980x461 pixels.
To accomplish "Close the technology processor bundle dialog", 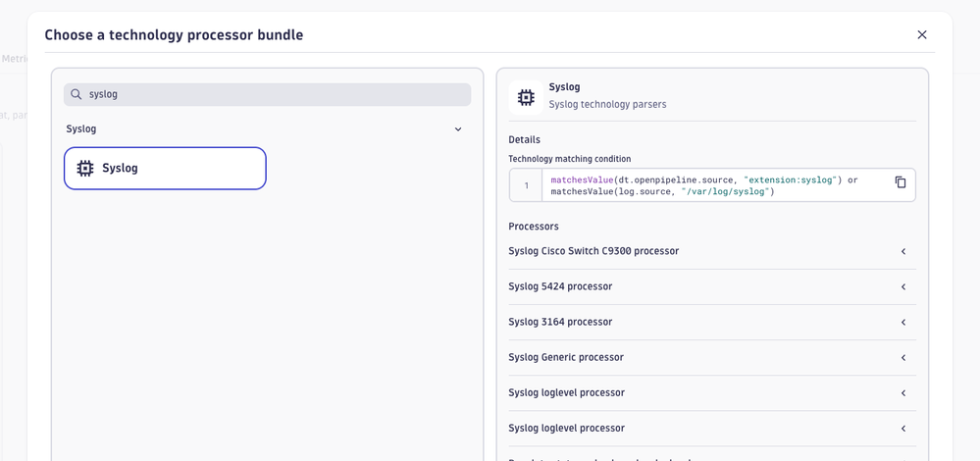I will (x=921, y=35).
